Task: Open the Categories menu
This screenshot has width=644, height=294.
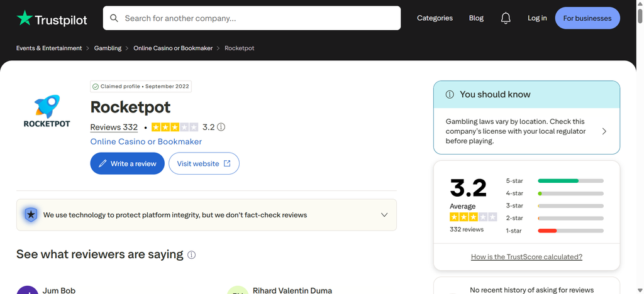Action: [x=435, y=18]
